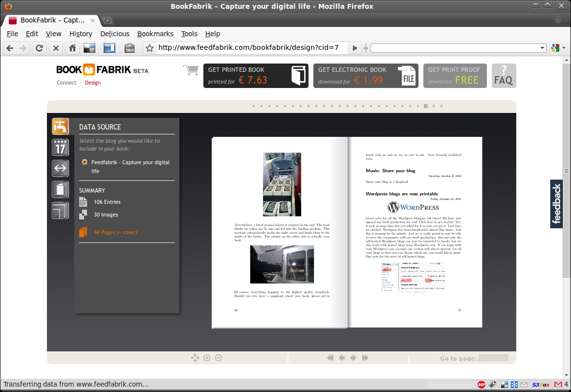Click the blue snowflake status bar icon

click(514, 384)
